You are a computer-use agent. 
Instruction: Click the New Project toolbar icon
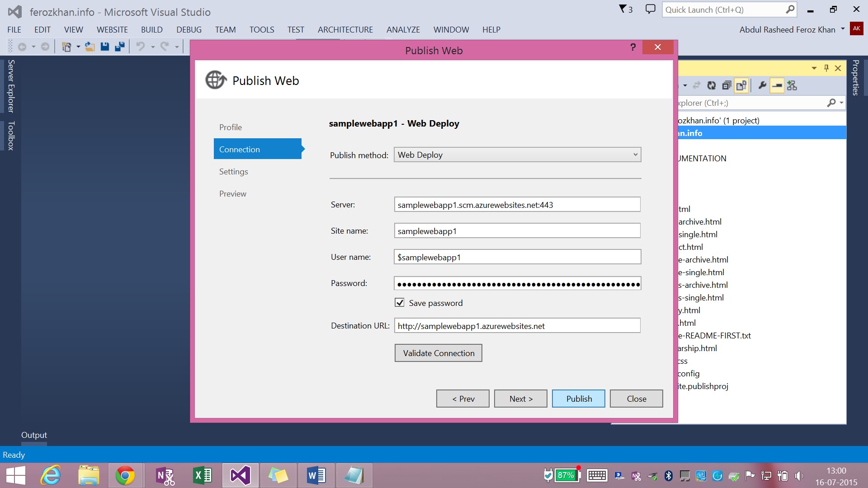pyautogui.click(x=66, y=47)
